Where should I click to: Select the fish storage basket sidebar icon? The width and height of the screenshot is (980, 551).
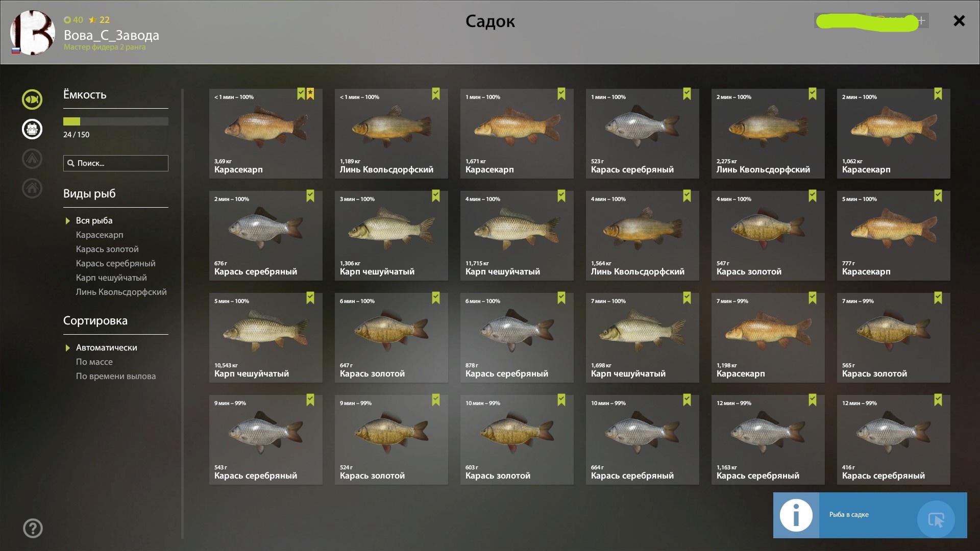pyautogui.click(x=32, y=129)
